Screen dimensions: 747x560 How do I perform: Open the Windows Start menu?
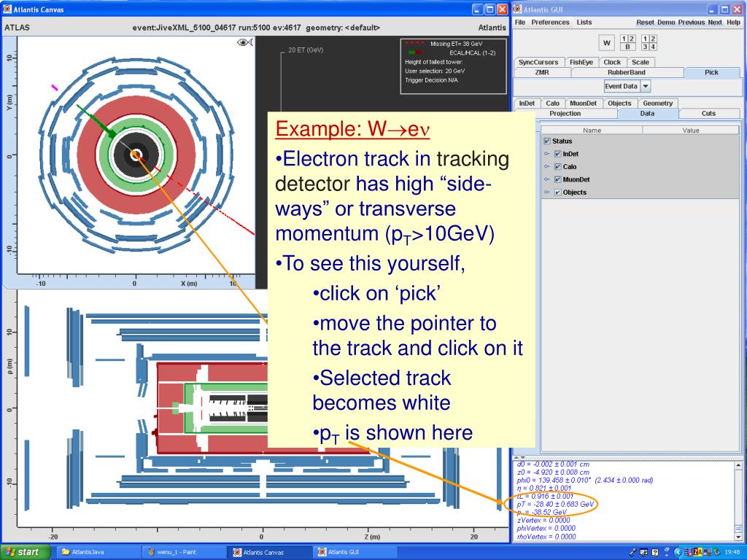pyautogui.click(x=26, y=552)
